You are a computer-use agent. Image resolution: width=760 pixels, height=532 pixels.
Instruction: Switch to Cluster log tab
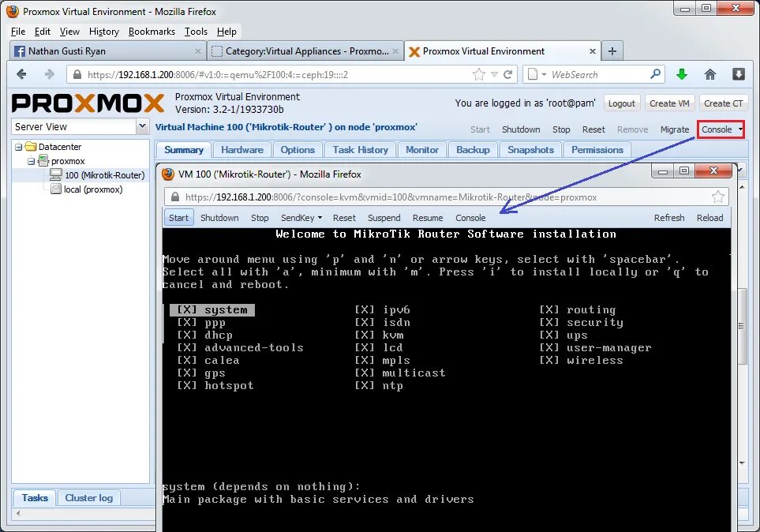(x=88, y=497)
